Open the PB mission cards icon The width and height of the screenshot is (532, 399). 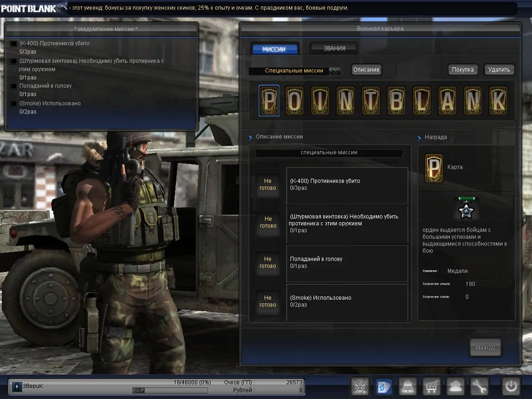384,386
